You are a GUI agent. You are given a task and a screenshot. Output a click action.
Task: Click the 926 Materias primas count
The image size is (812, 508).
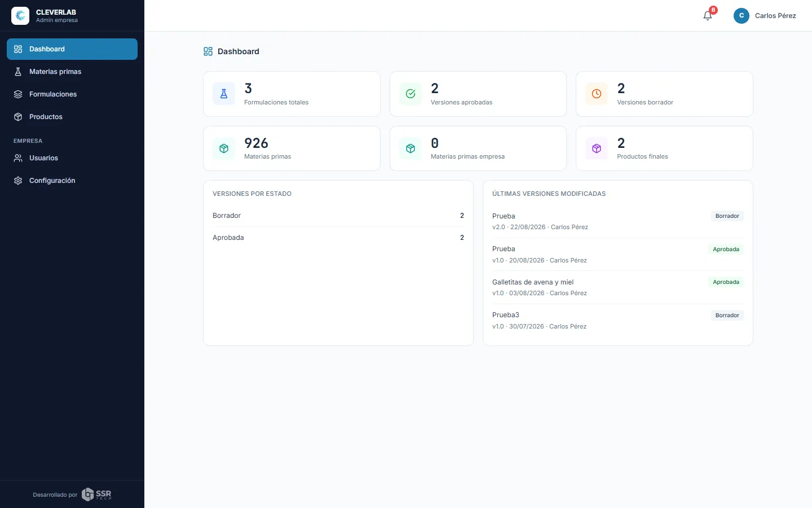256,143
